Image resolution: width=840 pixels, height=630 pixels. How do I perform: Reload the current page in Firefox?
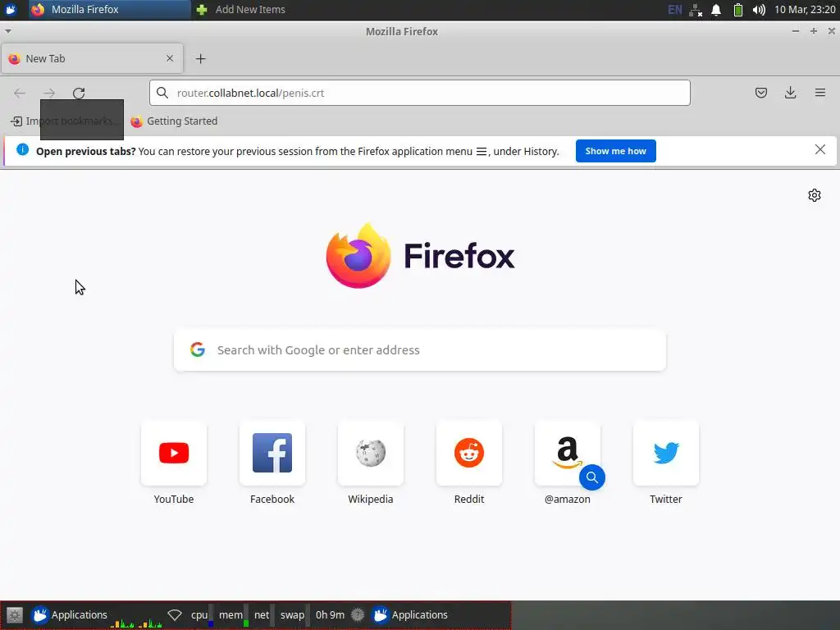click(x=79, y=94)
